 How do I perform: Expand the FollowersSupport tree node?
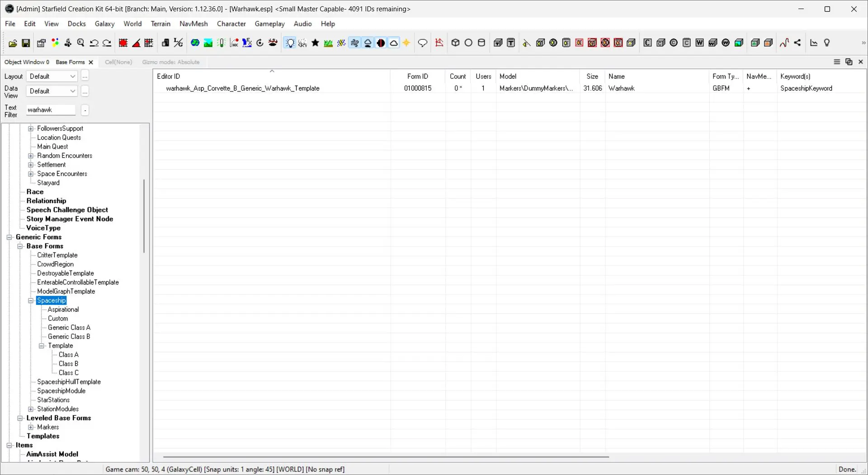[31, 129]
